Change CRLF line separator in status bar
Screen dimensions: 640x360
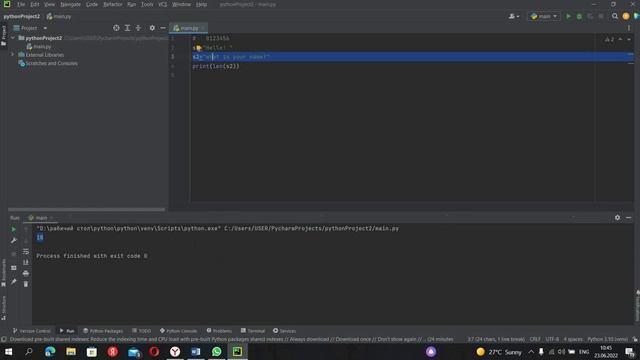535,339
